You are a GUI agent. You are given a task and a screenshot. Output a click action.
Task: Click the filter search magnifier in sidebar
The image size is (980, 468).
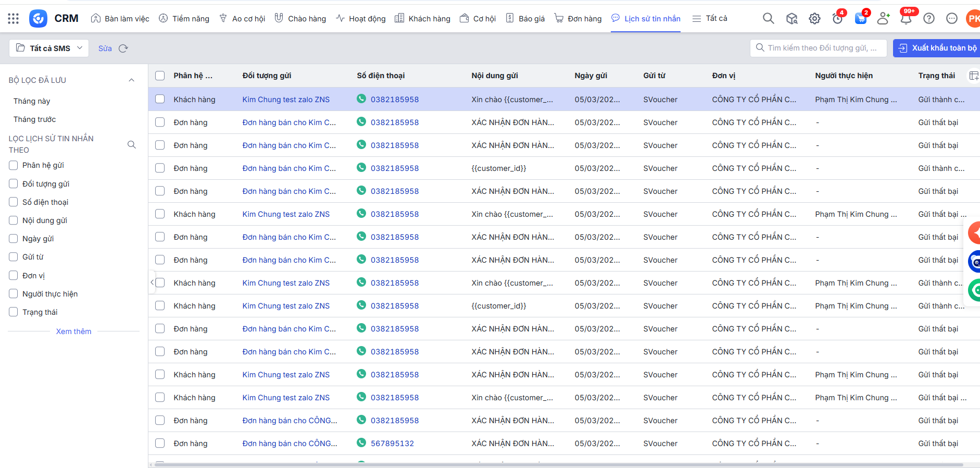tap(132, 144)
